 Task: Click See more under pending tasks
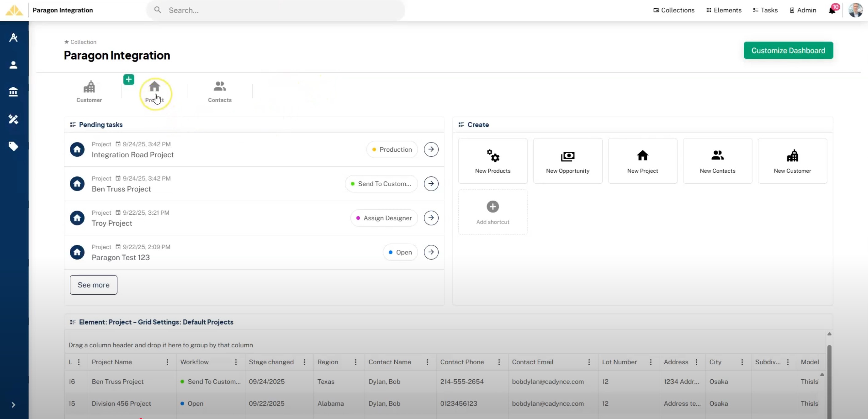(93, 285)
